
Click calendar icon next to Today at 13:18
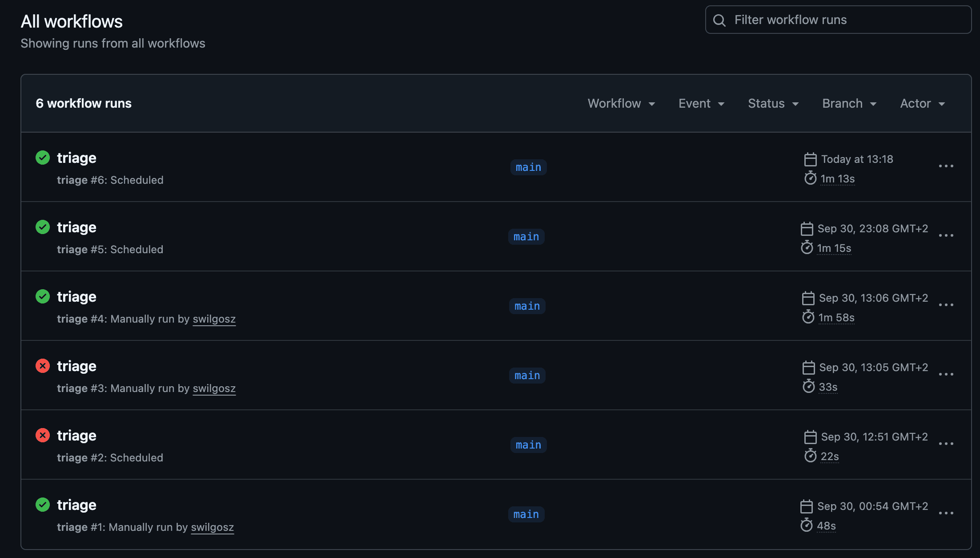pyautogui.click(x=811, y=159)
